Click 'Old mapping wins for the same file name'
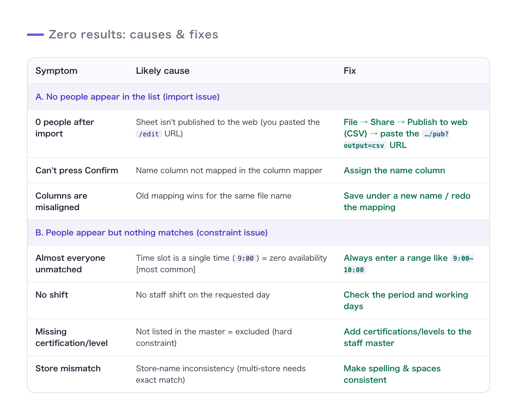517x420 pixels. click(214, 196)
